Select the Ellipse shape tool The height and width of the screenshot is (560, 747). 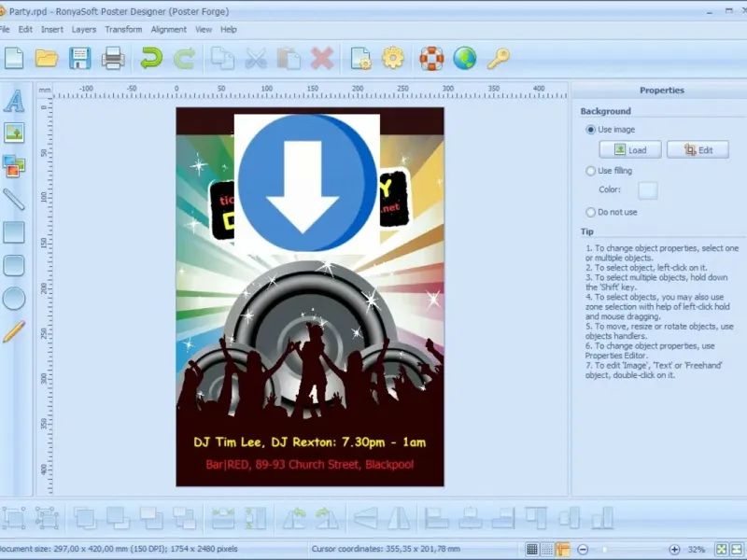click(x=14, y=299)
